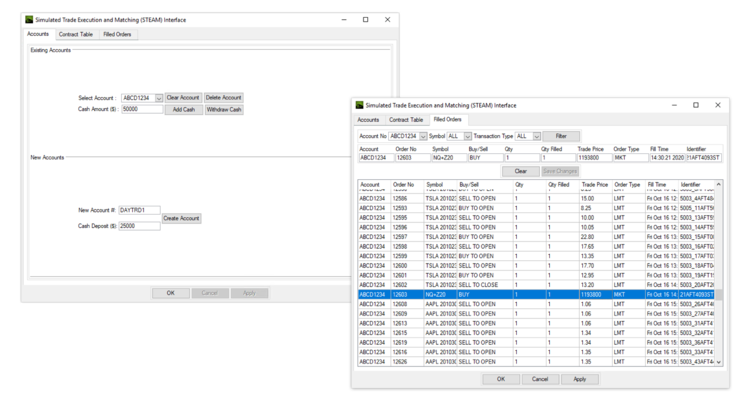
Task: Open the Select Account dropdown arrow
Action: [159, 98]
